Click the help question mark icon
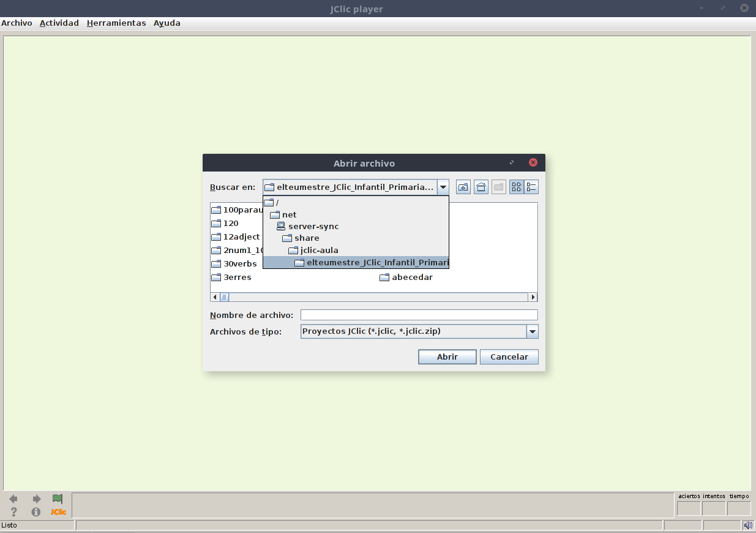 tap(13, 512)
